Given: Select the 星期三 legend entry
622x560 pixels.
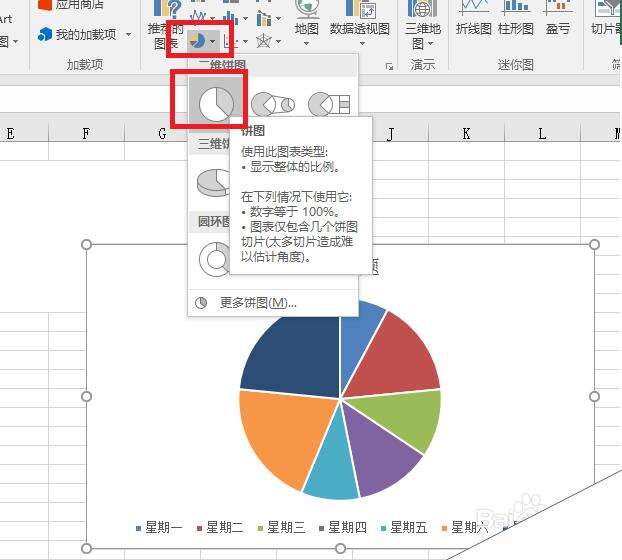Looking at the screenshot, I should (281, 527).
